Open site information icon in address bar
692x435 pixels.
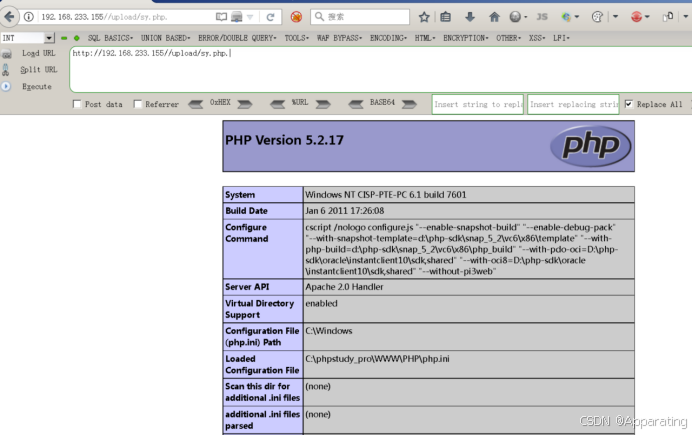tap(29, 17)
